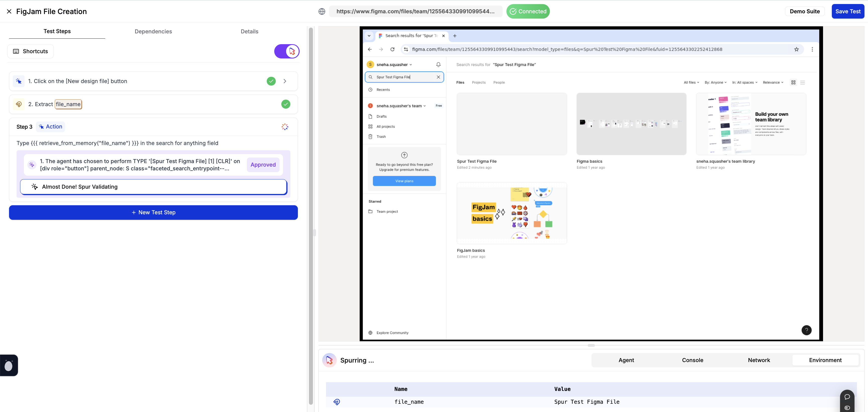
Task: Select the grid view toggle
Action: click(x=794, y=83)
